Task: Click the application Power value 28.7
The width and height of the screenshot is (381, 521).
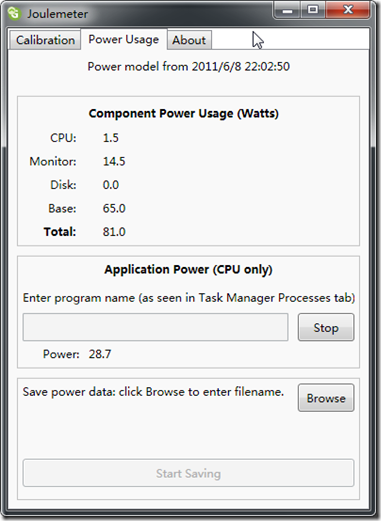Action: pyautogui.click(x=100, y=354)
